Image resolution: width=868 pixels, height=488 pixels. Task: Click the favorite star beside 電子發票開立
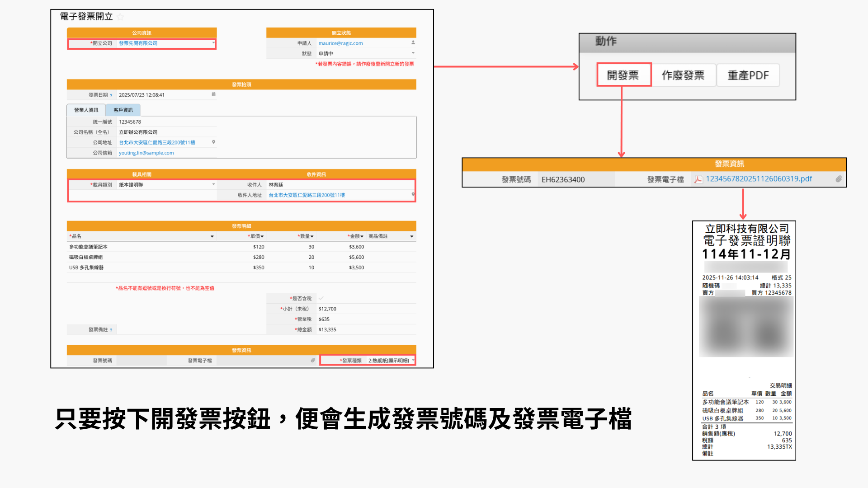coord(120,17)
